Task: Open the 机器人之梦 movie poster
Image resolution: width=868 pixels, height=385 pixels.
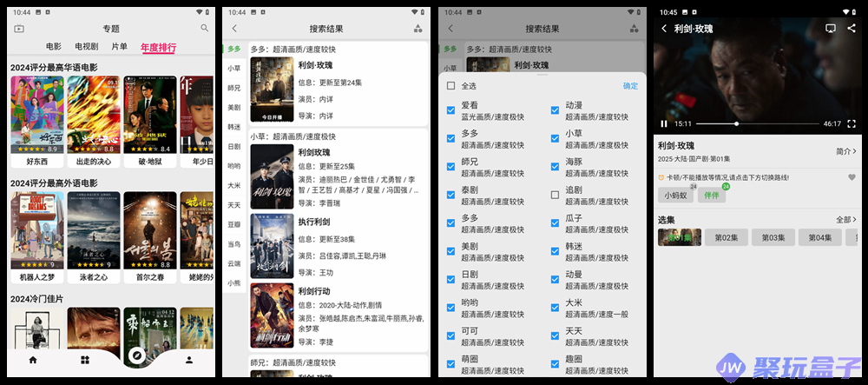Action: tap(37, 230)
